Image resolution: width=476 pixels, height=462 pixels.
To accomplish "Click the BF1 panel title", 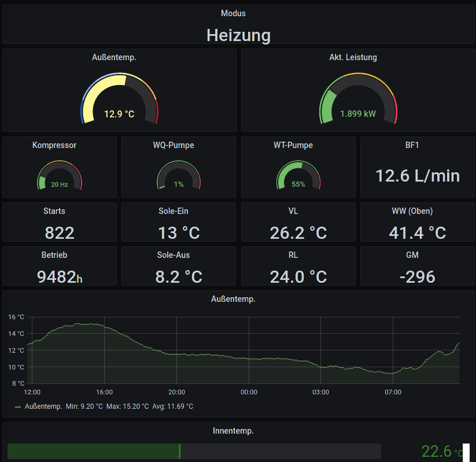I will click(412, 145).
